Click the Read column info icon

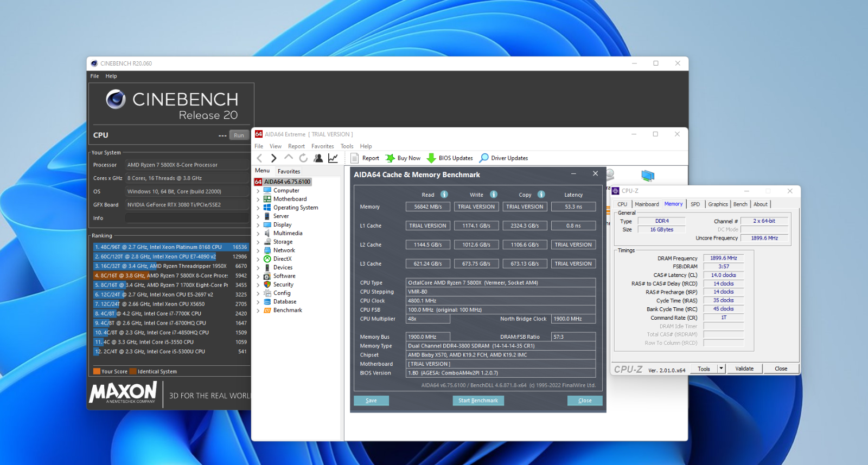[x=444, y=195]
